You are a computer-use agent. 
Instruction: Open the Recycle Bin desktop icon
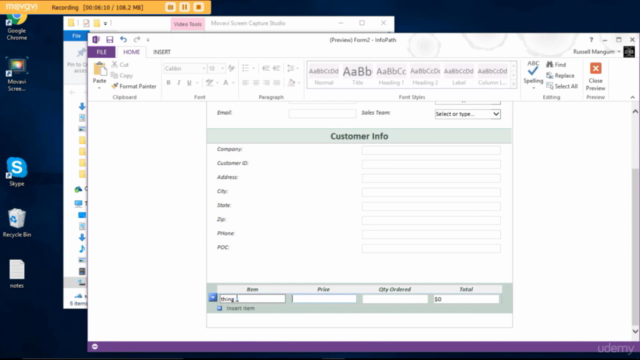(17, 223)
